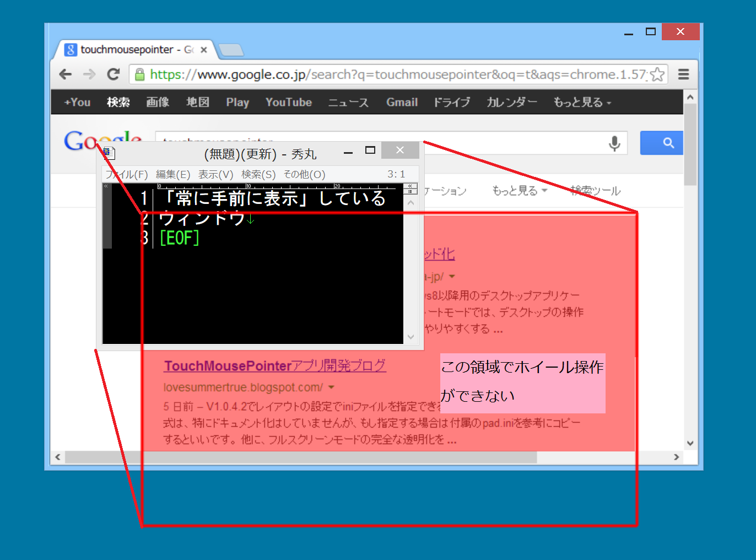Open the TouchMousePointerアプリ開発ブログ link
756x560 pixels.
pyautogui.click(x=274, y=366)
